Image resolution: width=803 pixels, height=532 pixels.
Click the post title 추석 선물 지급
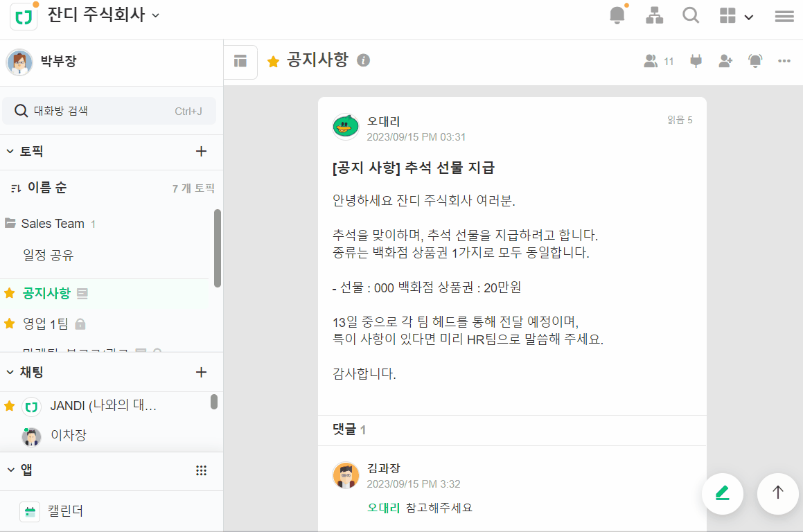coord(414,168)
